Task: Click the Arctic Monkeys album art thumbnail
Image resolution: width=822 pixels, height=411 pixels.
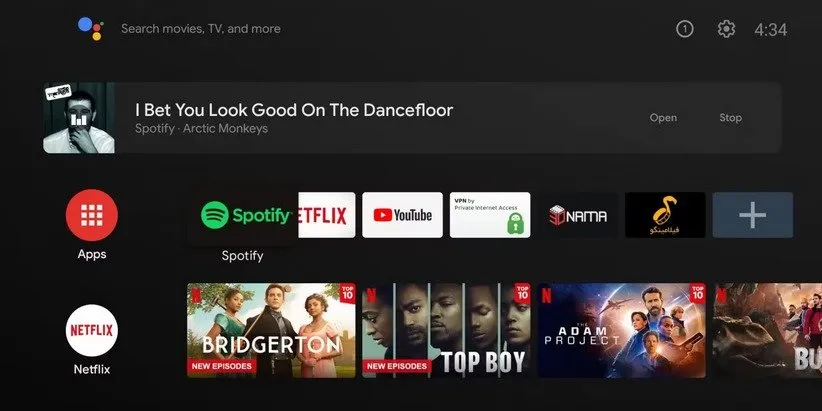Action: click(79, 118)
